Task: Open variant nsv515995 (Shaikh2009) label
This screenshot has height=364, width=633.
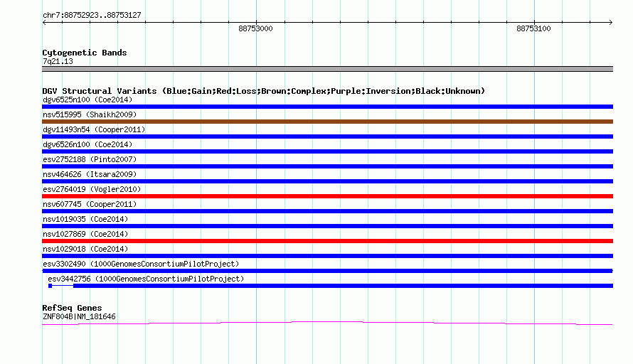Action: (x=90, y=114)
